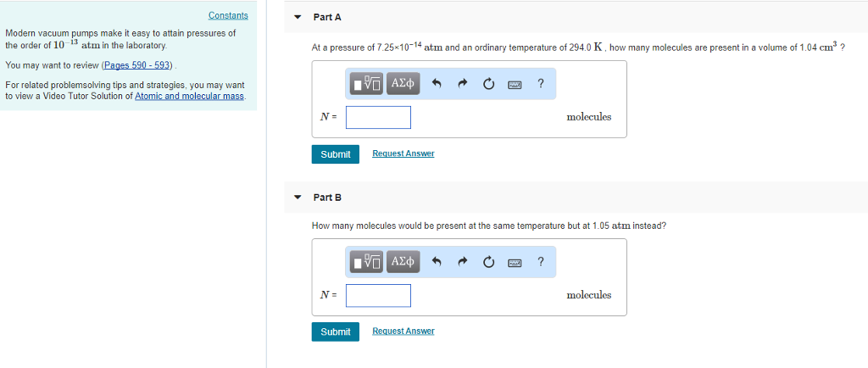Open Atomic and molecular mass video link
Viewport: 868px width, 368px height.
pos(190,96)
